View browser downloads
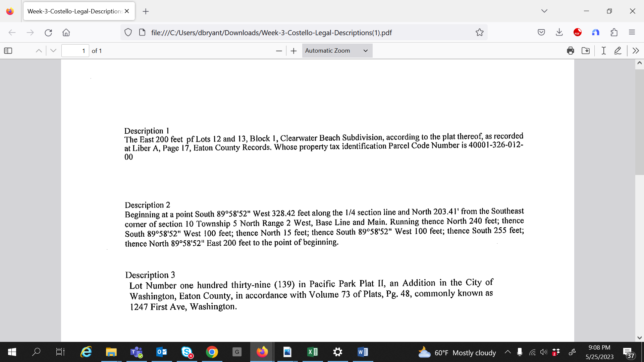This screenshot has height=362, width=644. coord(559,32)
